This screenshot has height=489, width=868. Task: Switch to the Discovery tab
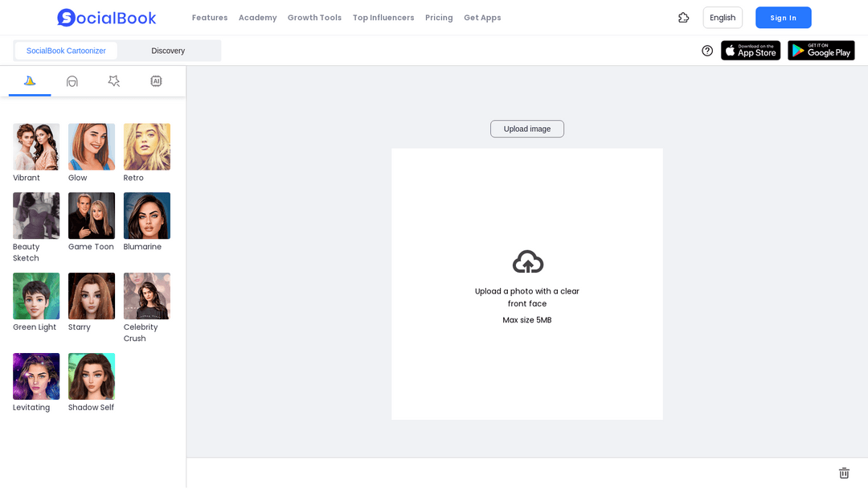click(x=168, y=50)
